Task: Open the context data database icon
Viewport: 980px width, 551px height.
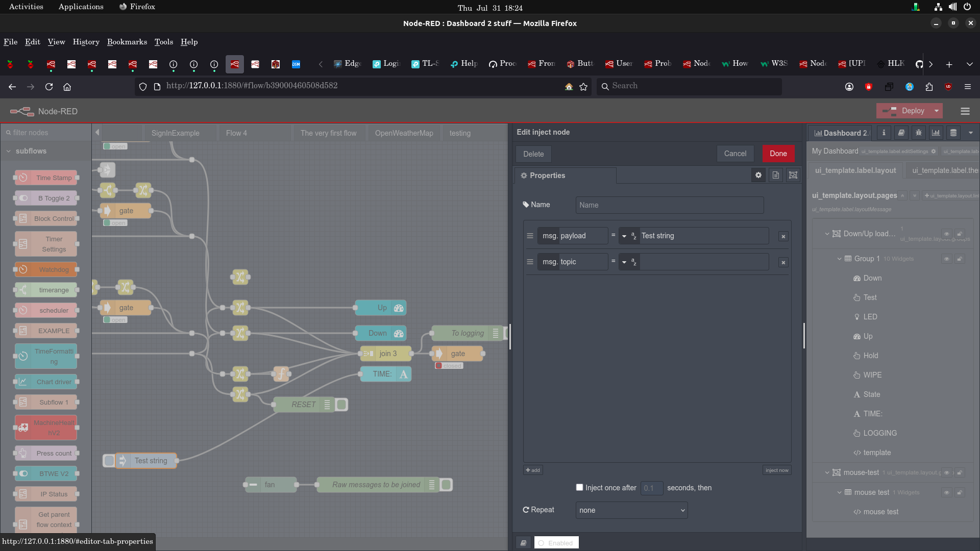Action: 953,133
